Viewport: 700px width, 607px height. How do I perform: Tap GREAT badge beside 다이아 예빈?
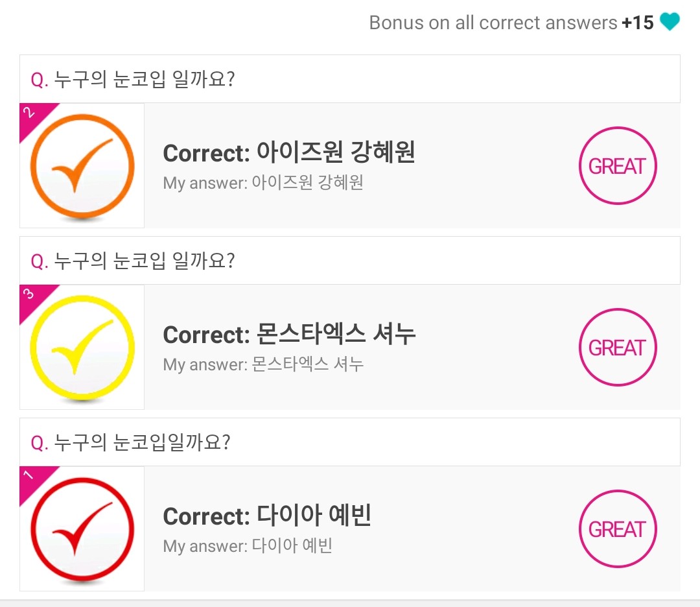[617, 529]
